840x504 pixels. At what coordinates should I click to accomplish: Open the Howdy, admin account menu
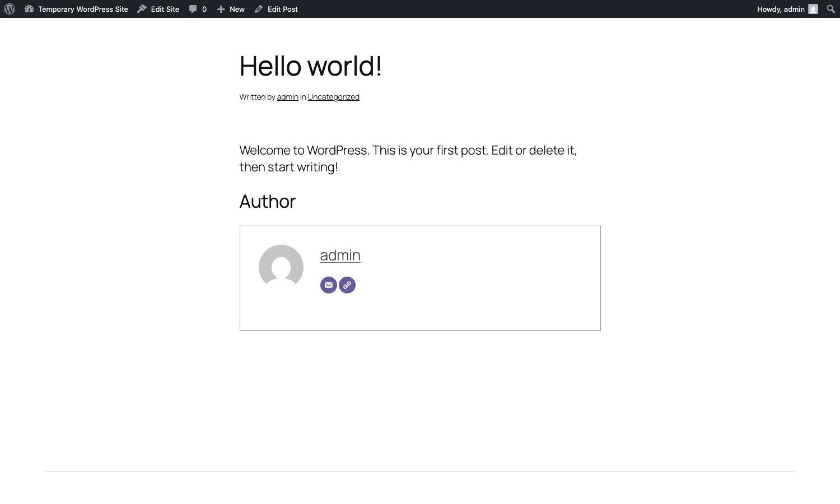787,9
